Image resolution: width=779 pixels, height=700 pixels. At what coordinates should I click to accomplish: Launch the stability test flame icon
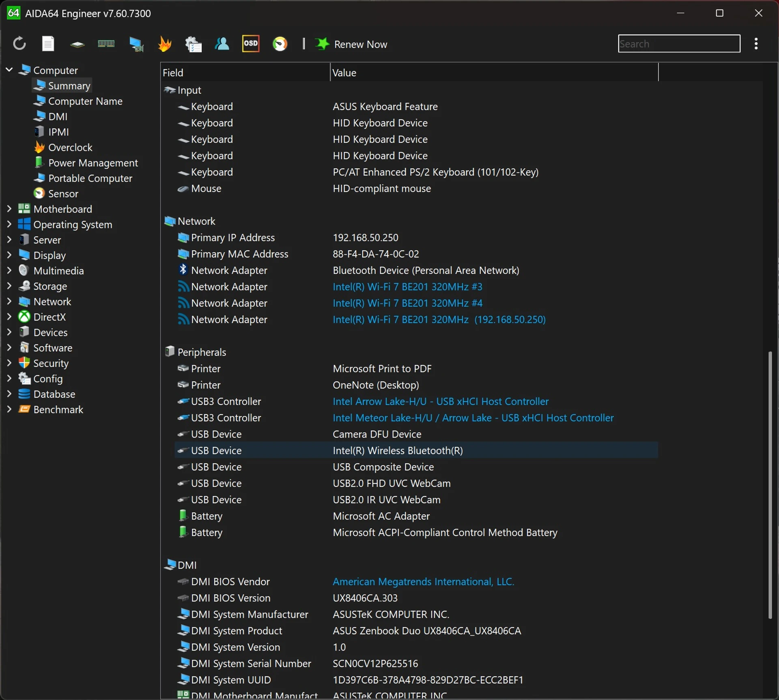click(164, 44)
